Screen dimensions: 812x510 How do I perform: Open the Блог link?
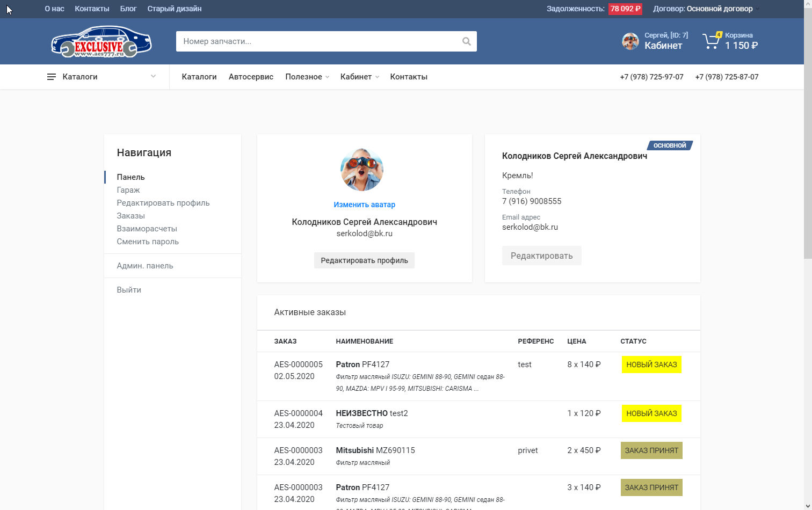(x=128, y=9)
